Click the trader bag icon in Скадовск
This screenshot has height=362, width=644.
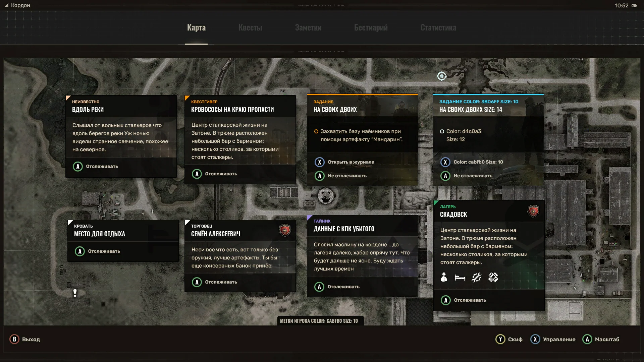pos(444,278)
